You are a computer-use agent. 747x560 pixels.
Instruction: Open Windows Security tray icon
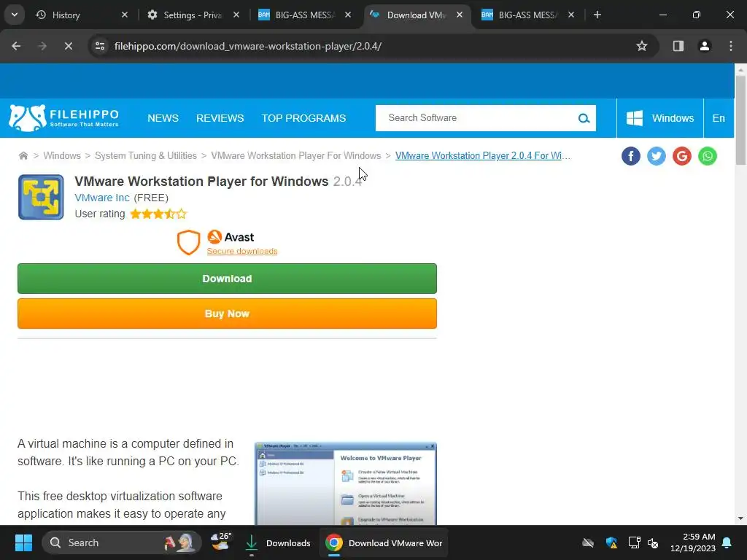pyautogui.click(x=612, y=542)
